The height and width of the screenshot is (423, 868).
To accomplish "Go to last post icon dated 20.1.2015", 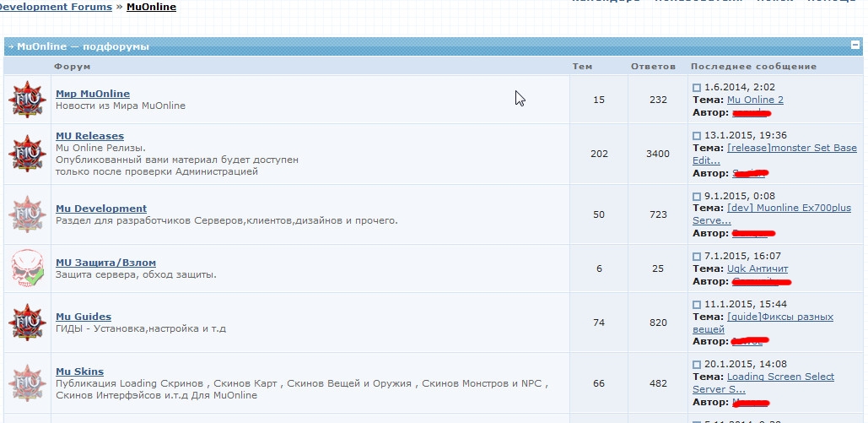I will coord(697,365).
